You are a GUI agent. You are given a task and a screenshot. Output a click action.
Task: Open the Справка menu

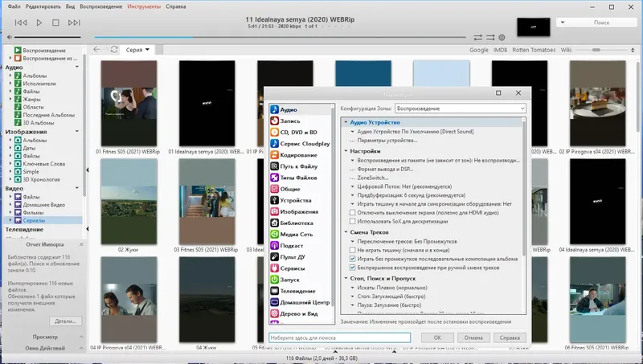[x=176, y=6]
